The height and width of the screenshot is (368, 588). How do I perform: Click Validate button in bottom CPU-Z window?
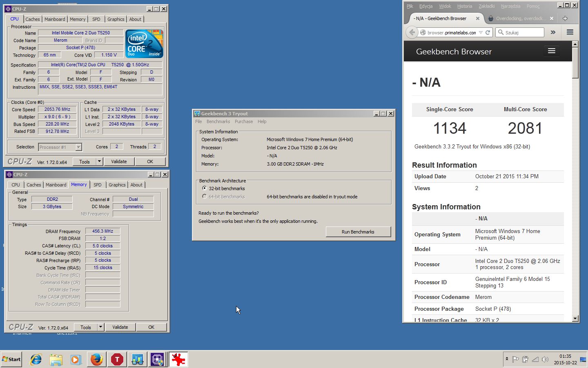pos(120,327)
